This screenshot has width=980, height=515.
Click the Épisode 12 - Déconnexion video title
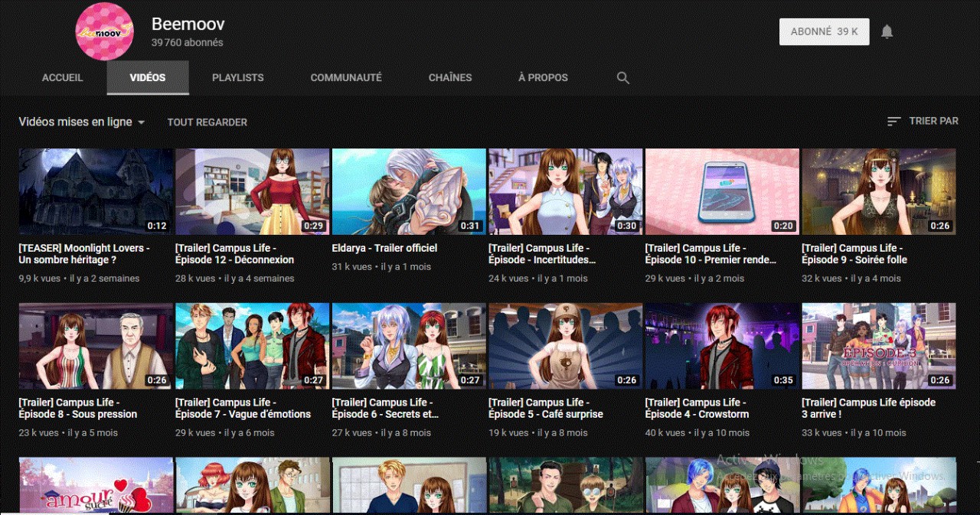coord(234,254)
